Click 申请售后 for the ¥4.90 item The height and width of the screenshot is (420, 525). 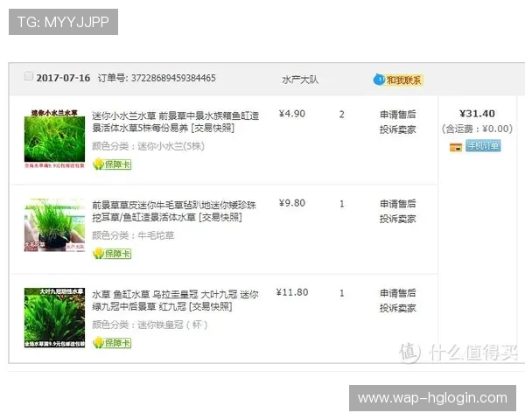[398, 115]
